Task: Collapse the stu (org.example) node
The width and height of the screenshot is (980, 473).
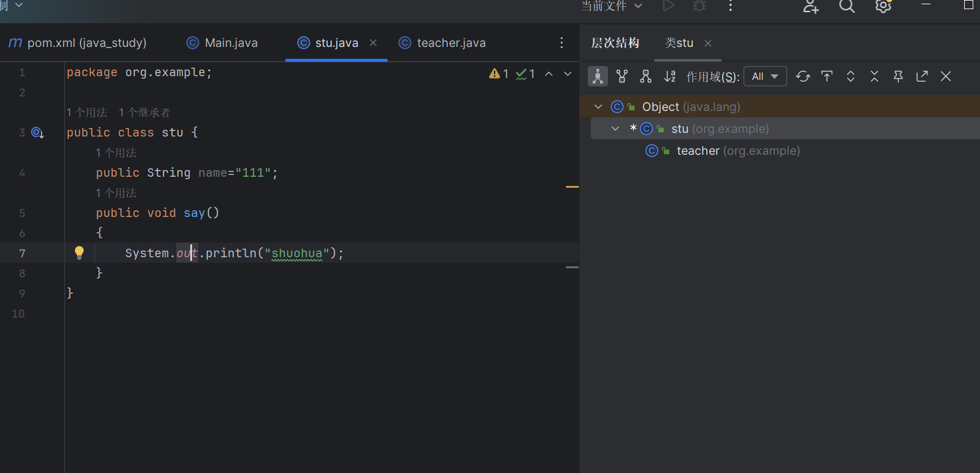Action: (615, 129)
